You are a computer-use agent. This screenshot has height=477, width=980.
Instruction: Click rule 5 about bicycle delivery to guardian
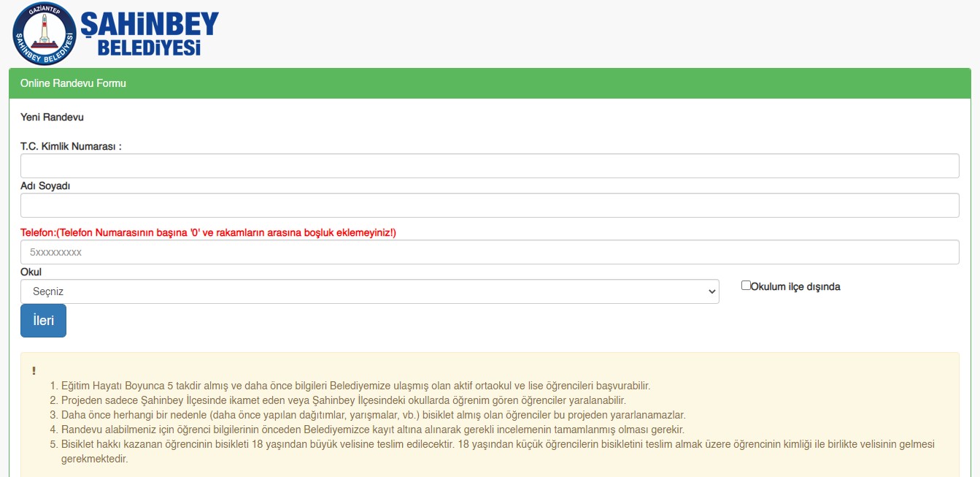(x=498, y=444)
